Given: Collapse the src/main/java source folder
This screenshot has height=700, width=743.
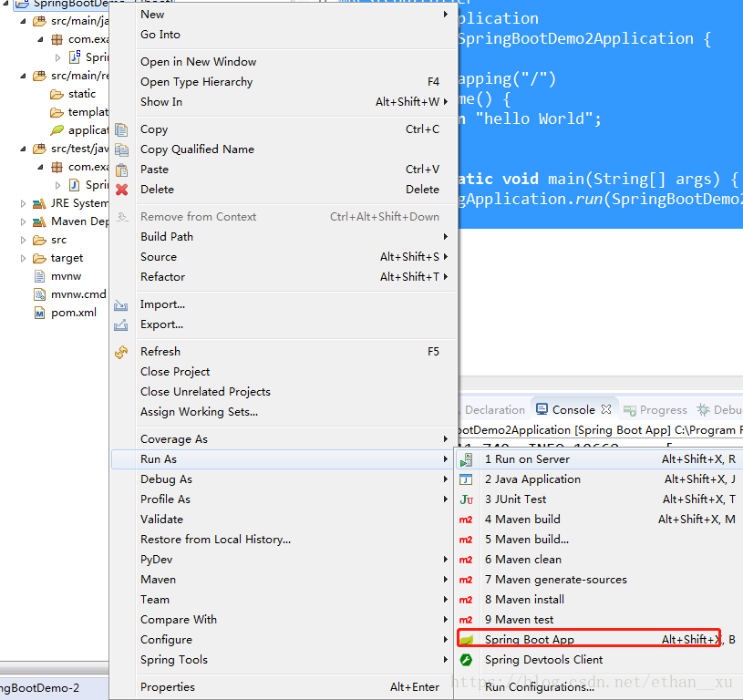Looking at the screenshot, I should [x=23, y=21].
